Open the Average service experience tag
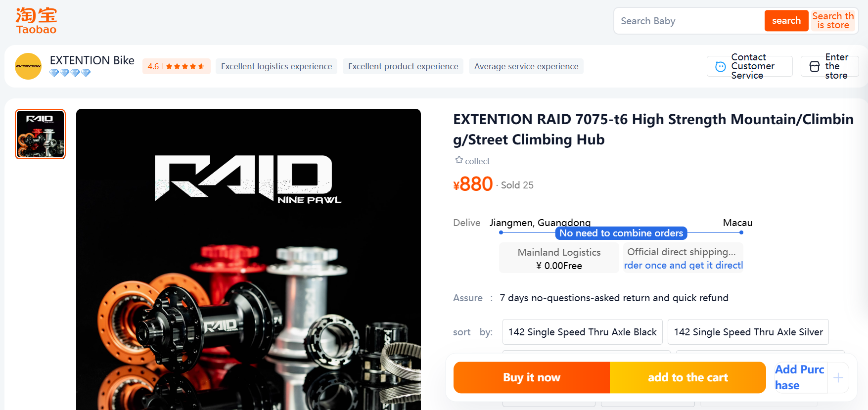The image size is (868, 410). point(526,66)
